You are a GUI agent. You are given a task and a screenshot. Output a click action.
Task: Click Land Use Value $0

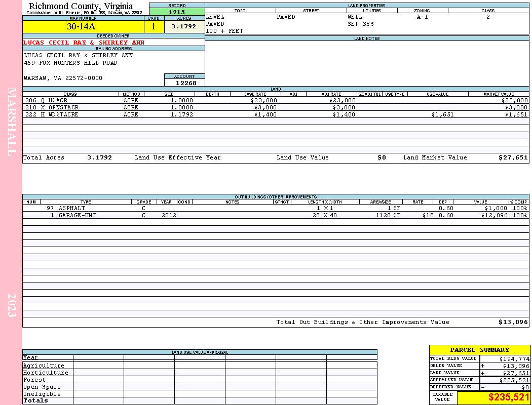(x=382, y=157)
